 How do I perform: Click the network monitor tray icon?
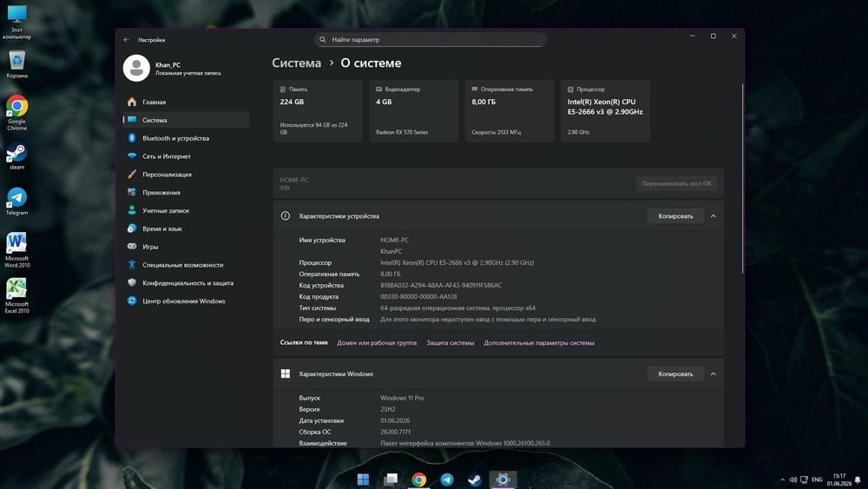(x=805, y=479)
